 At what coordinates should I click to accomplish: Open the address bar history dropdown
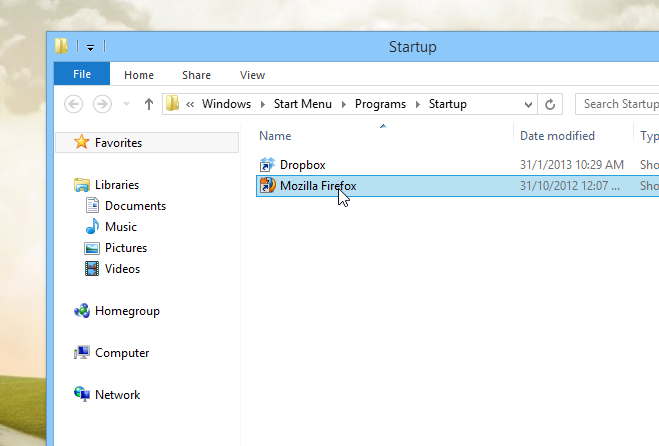[x=528, y=104]
